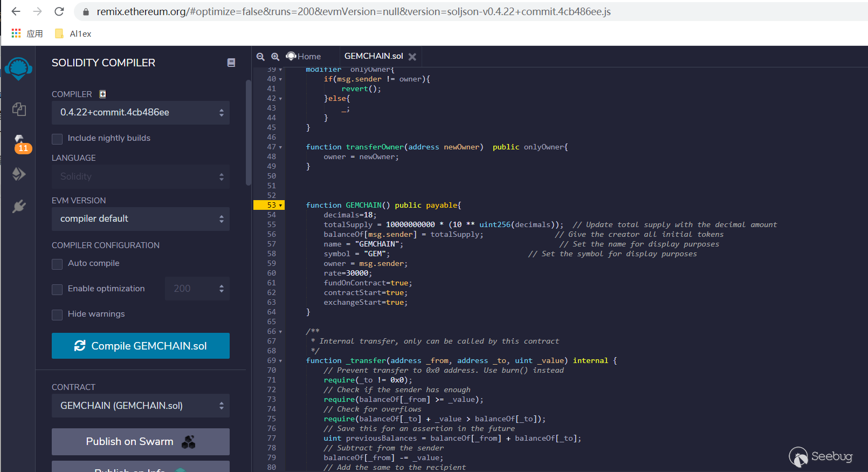The image size is (868, 472).
Task: Toggle the Auto compile checkbox
Action: (57, 264)
